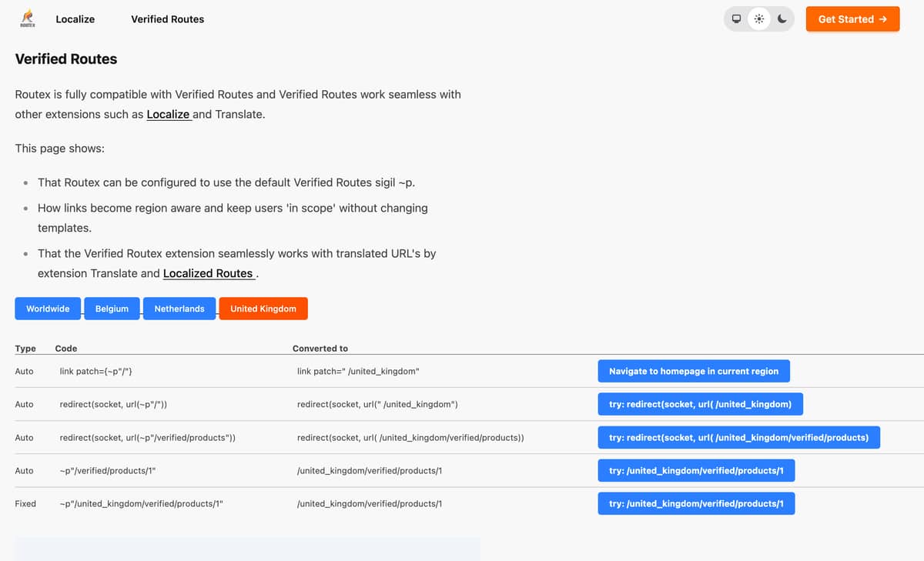Select the United Kingdom region
Image resolution: width=924 pixels, height=561 pixels.
[x=263, y=309]
